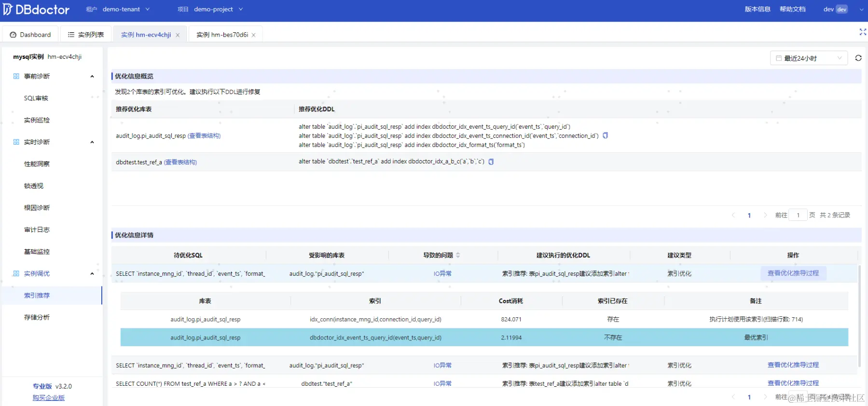Image resolution: width=868 pixels, height=406 pixels.
Task: View table structure of dbdtest.test_ref_a
Action: click(x=180, y=162)
